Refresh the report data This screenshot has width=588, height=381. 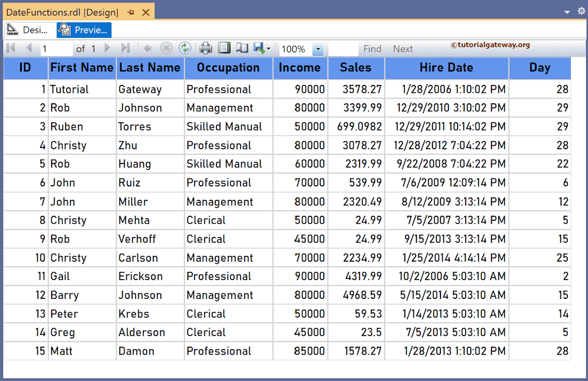pyautogui.click(x=185, y=49)
